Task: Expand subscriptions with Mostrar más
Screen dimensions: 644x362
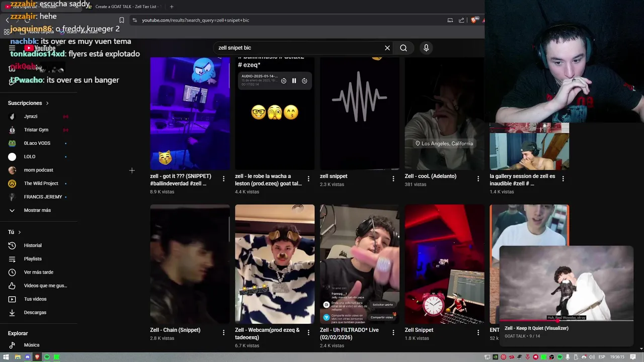Action: click(x=38, y=210)
